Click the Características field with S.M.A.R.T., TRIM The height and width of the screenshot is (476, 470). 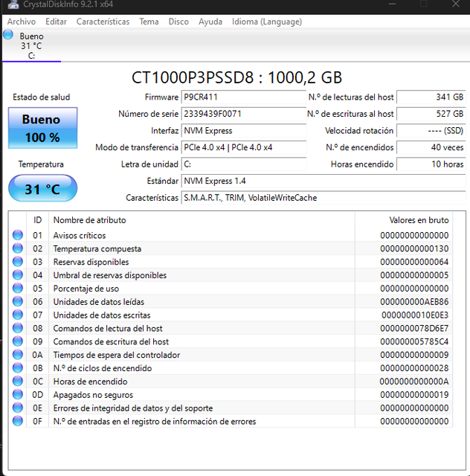click(x=323, y=198)
